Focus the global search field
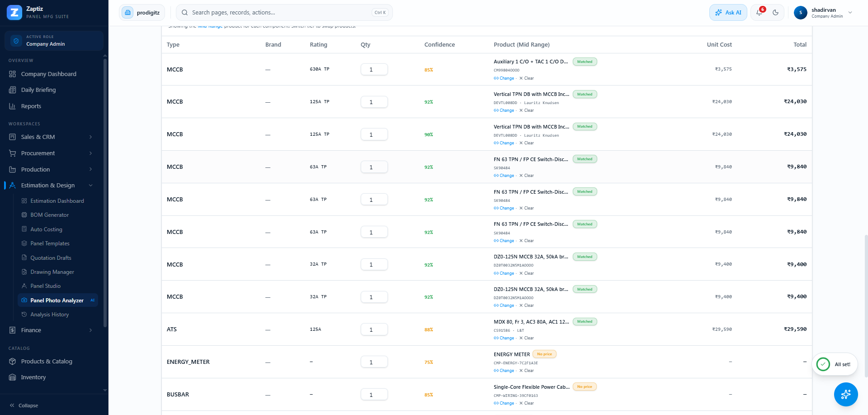Image resolution: width=868 pixels, height=415 pixels. [x=284, y=13]
